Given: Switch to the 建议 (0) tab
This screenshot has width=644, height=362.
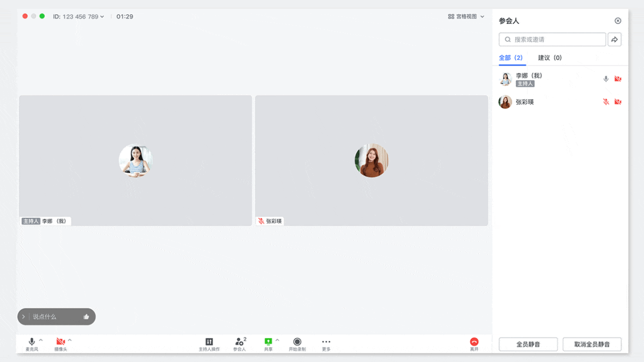Looking at the screenshot, I should (x=550, y=58).
